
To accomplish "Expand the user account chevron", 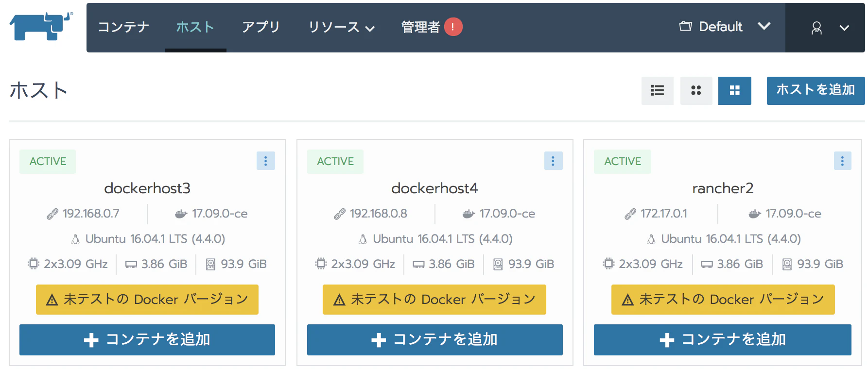I will tap(844, 28).
